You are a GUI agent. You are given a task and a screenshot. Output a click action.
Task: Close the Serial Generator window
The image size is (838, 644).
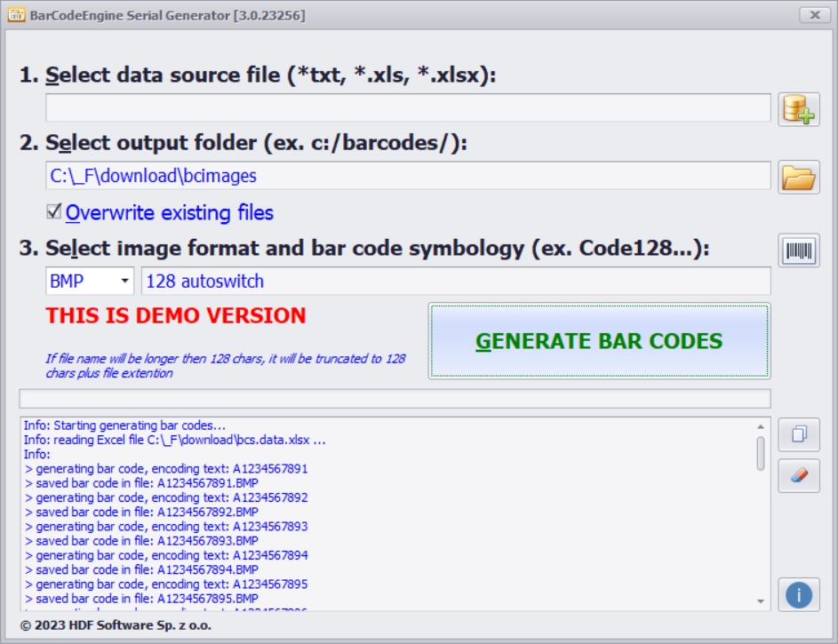(814, 15)
